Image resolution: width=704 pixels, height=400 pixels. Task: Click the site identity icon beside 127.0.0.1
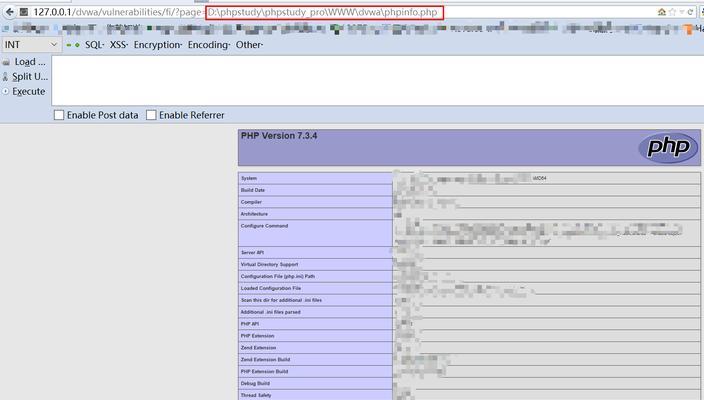coord(24,12)
